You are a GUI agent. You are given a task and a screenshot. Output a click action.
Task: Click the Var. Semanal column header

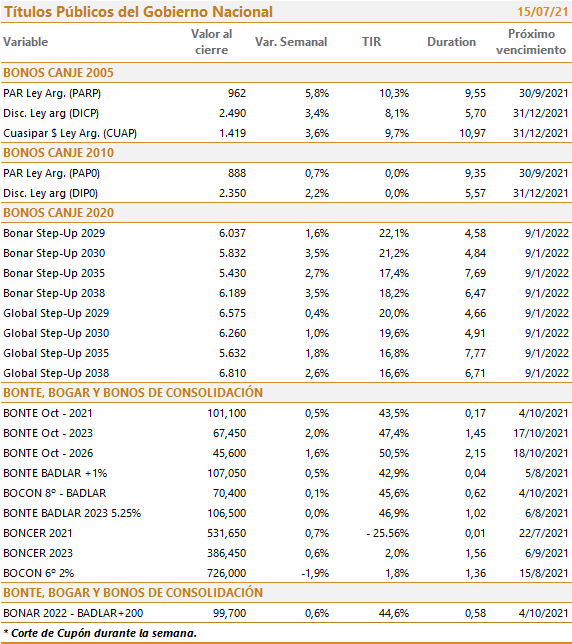[291, 42]
